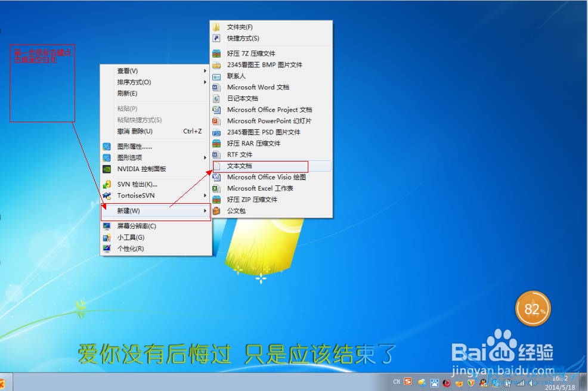Screen dimensions: 588x391
Task: Open 屏幕分辨率(C) settings entry
Action: tap(156, 226)
